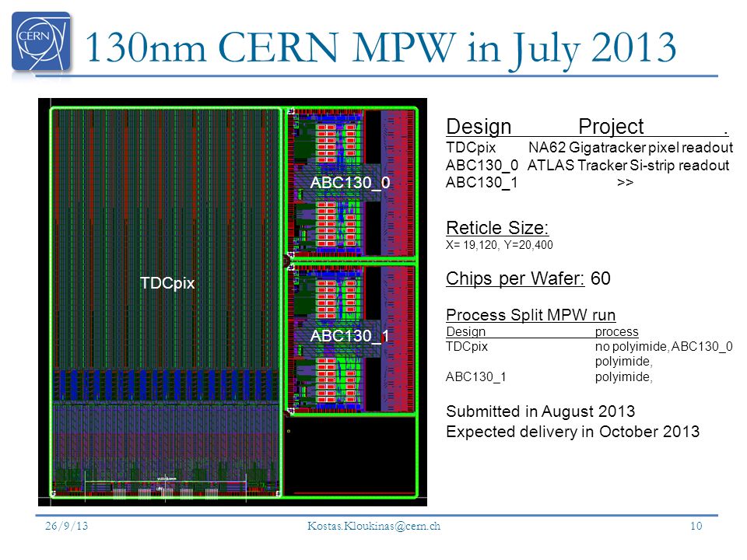
Task: Click 'Expected delivery in October 2013' line
Action: tap(573, 432)
